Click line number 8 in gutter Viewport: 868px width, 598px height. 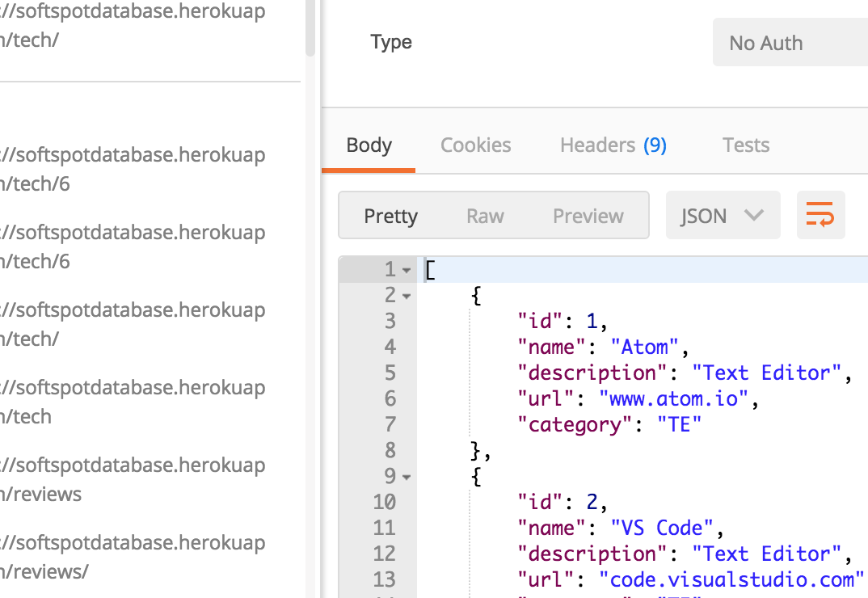390,450
